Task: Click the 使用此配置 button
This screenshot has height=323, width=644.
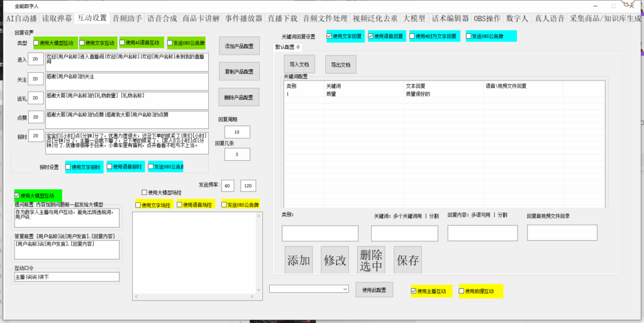Action: (374, 290)
